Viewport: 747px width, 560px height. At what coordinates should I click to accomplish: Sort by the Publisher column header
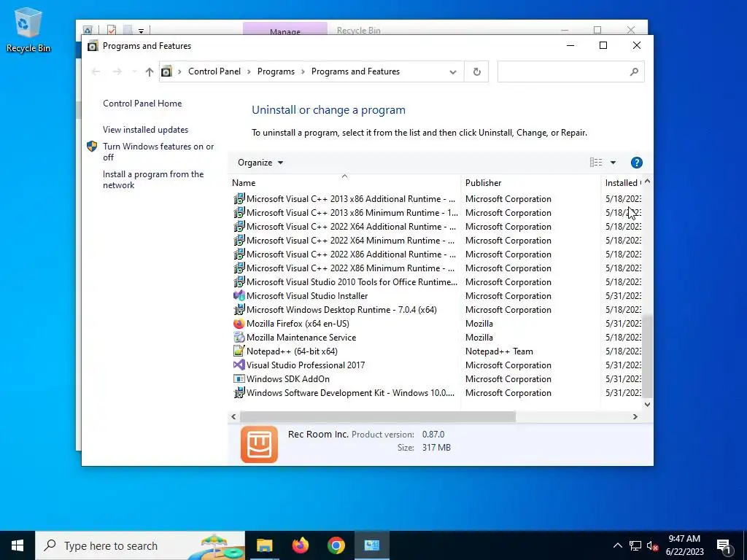pos(531,183)
